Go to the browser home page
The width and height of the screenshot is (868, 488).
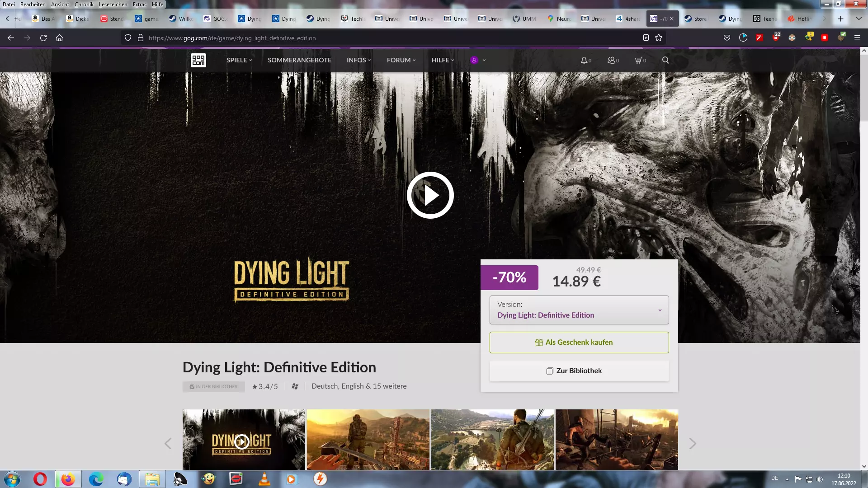59,38
